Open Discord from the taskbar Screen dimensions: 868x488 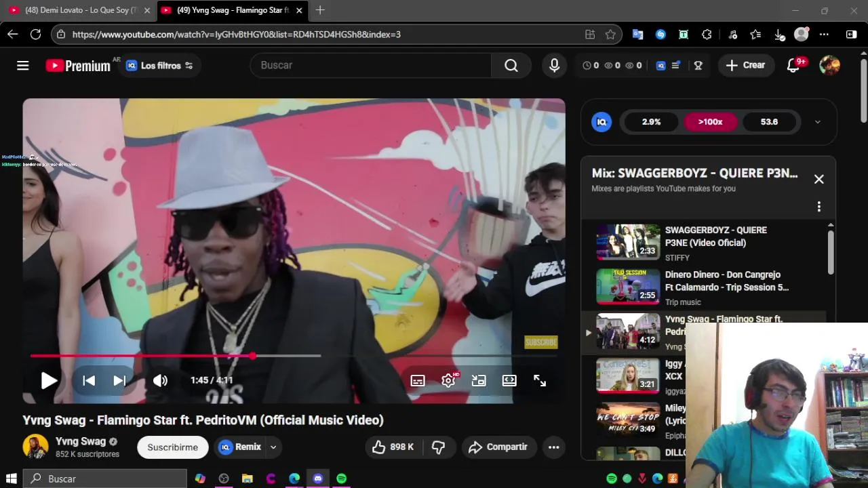click(318, 479)
